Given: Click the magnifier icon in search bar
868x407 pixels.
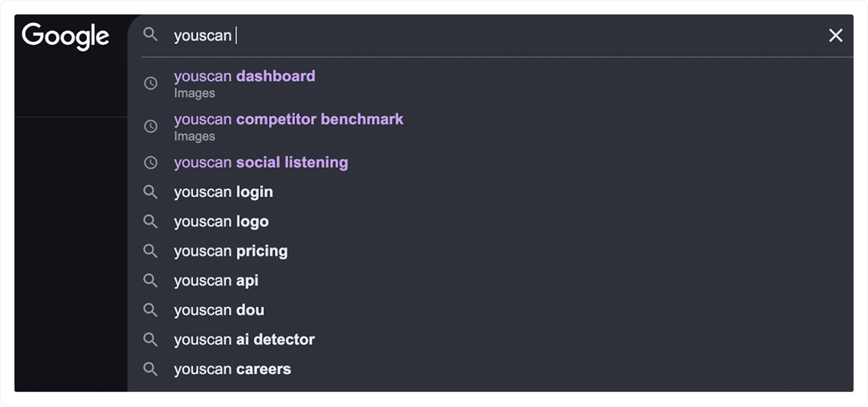Looking at the screenshot, I should point(151,35).
